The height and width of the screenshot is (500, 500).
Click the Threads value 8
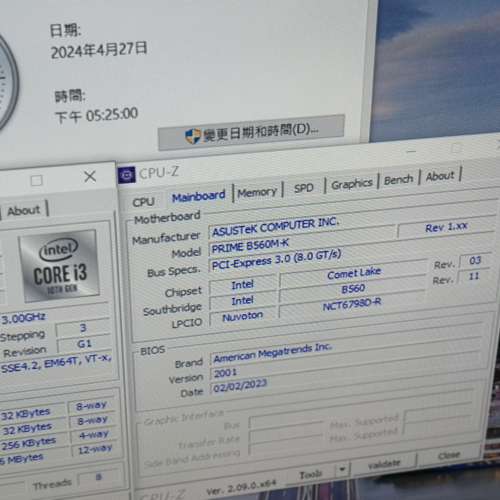coord(98,477)
